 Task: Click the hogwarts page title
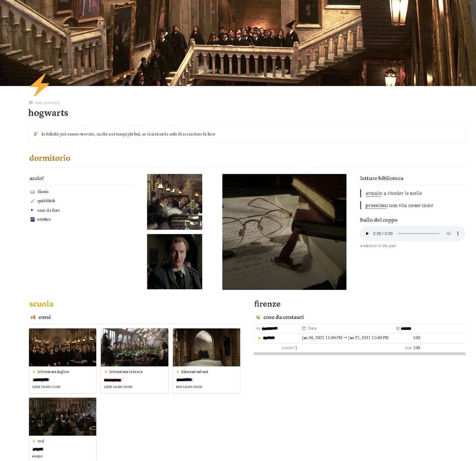48,113
